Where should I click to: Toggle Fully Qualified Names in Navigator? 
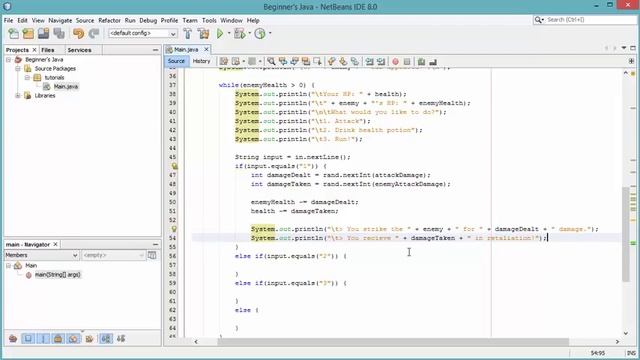point(89,338)
